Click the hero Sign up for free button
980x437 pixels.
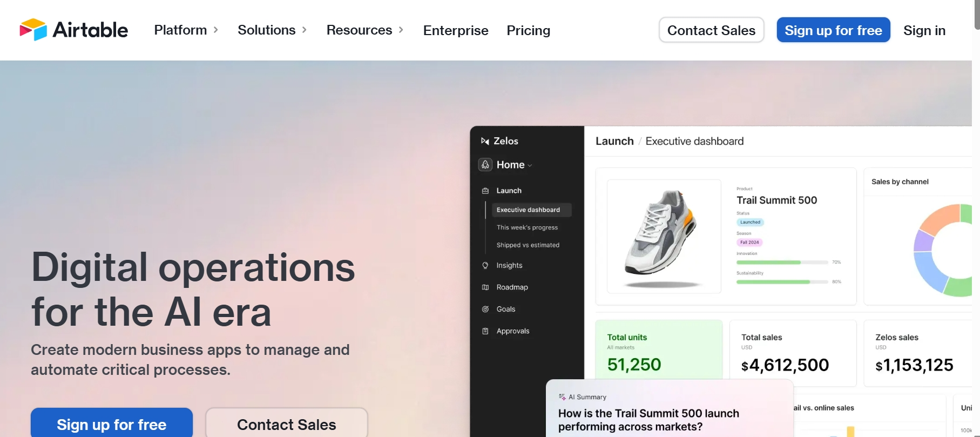[x=112, y=423]
